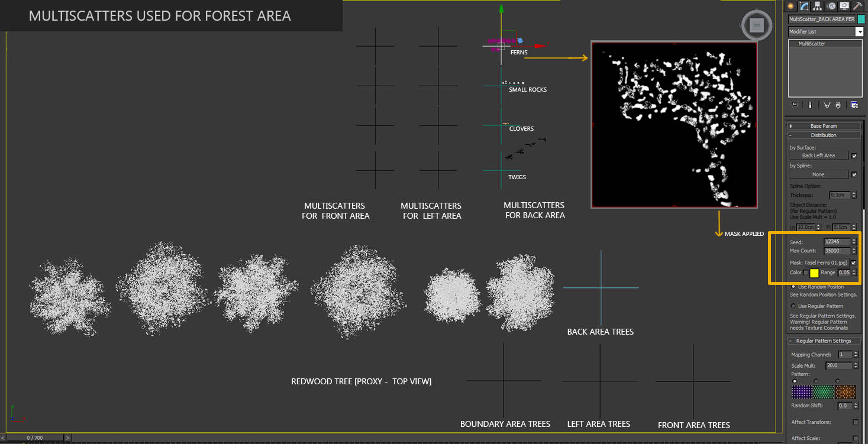The height and width of the screenshot is (444, 868).
Task: Open the Create command panel tab
Action: click(792, 6)
